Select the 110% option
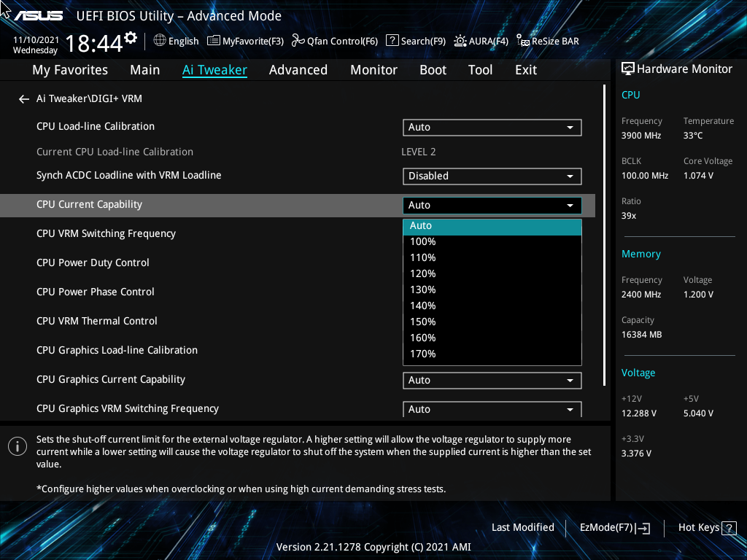The width and height of the screenshot is (747, 560). (492, 257)
